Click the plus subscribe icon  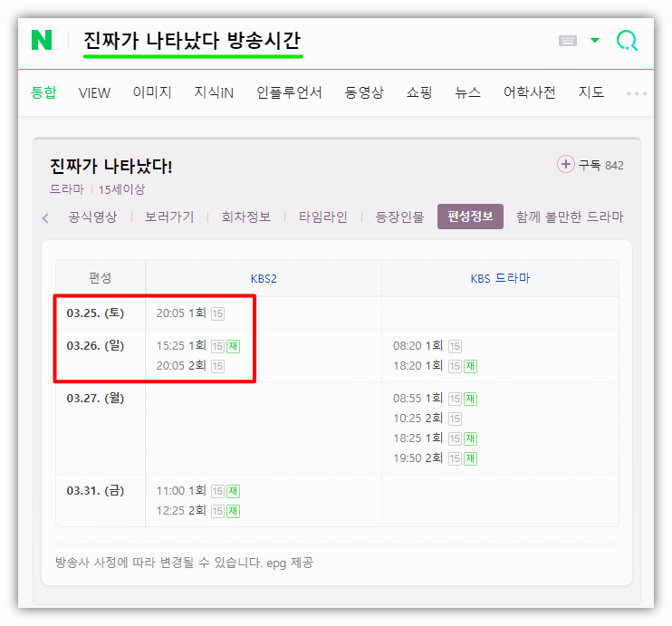(x=566, y=164)
